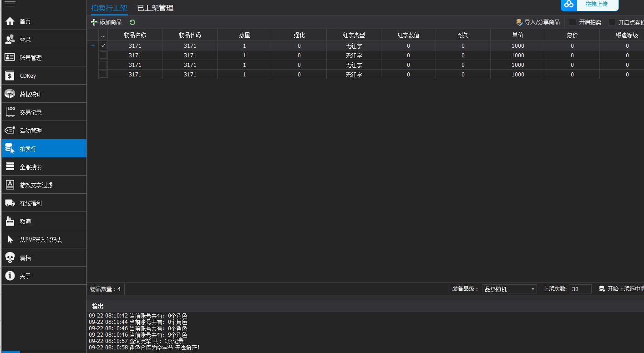The height and width of the screenshot is (353, 644).
Task: Switch to 已上架管理 tab
Action: 155,8
